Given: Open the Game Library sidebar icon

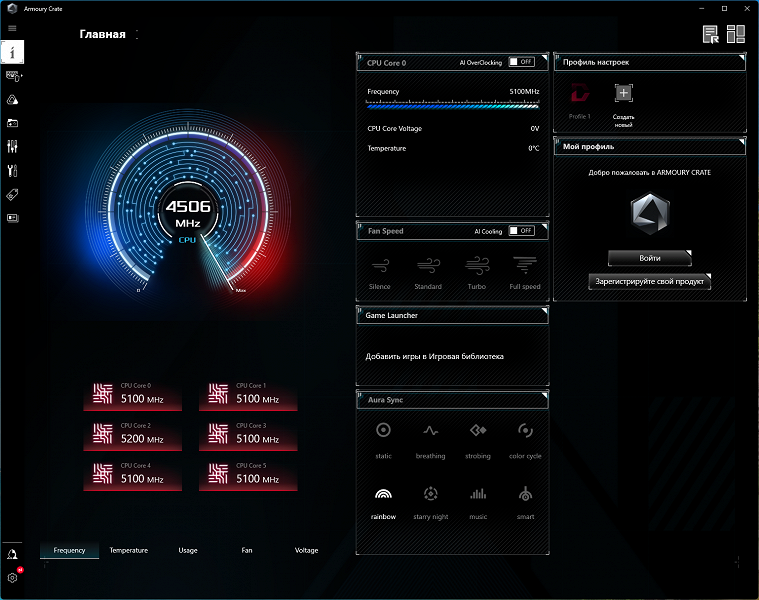Looking at the screenshot, I should pos(13,123).
